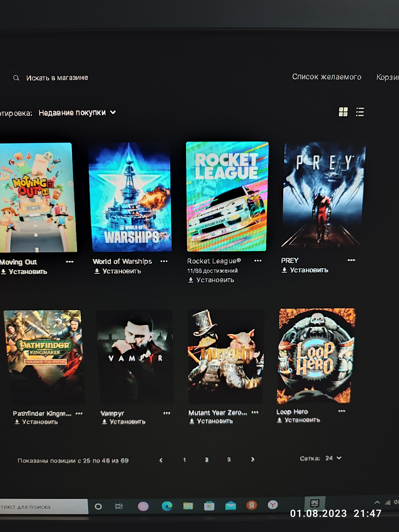Click the 'Rocket League®' title text
Viewport: 399px width, 532px height.
tap(214, 261)
